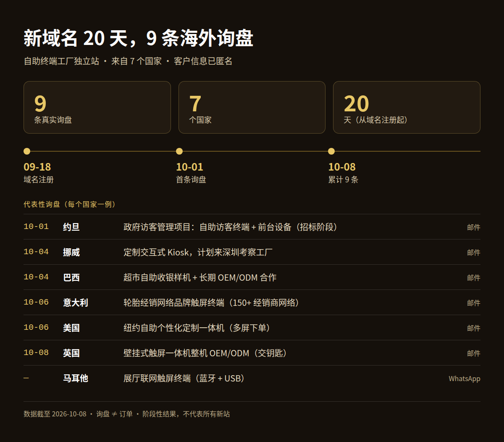The image size is (504, 442).
Task: Select the 9 条真实询盘 stat card
Action: [97, 107]
